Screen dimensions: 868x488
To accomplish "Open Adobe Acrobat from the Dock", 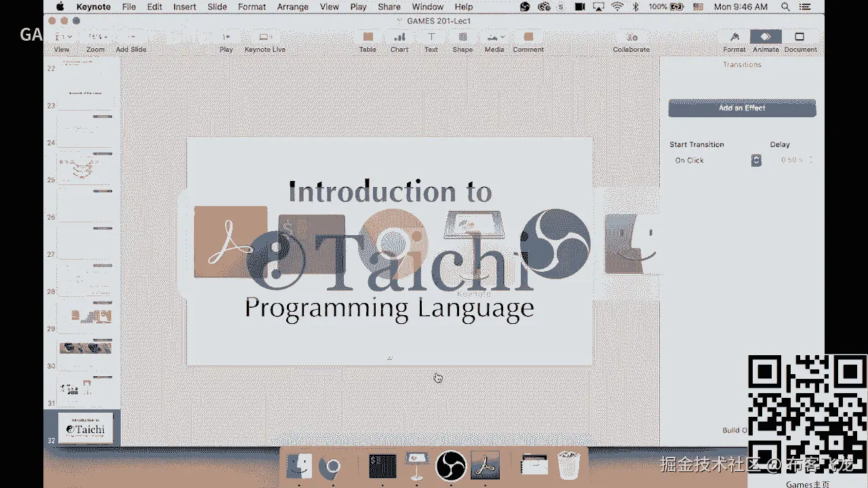I will pyautogui.click(x=486, y=466).
